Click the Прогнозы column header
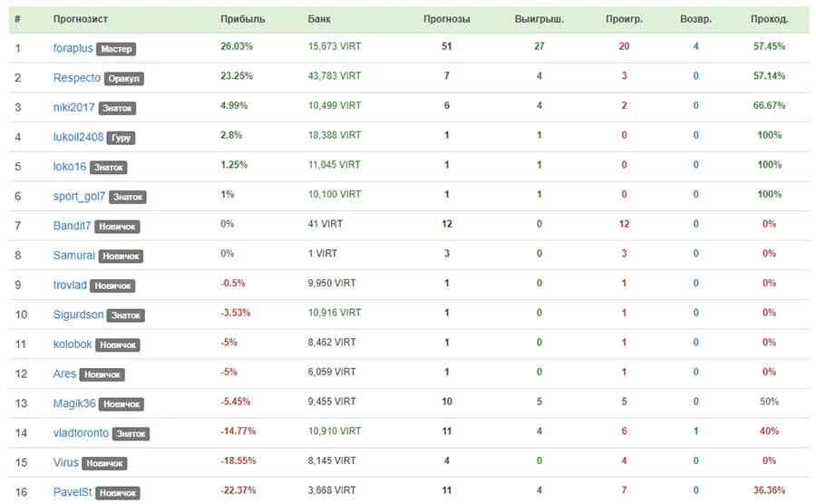Viewport: 816px width, 504px height. pos(446,19)
